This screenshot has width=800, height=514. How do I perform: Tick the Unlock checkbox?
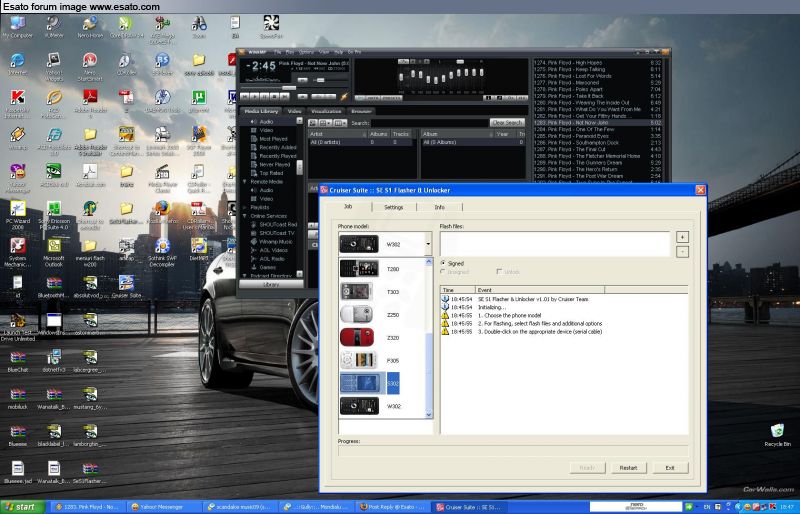click(499, 272)
